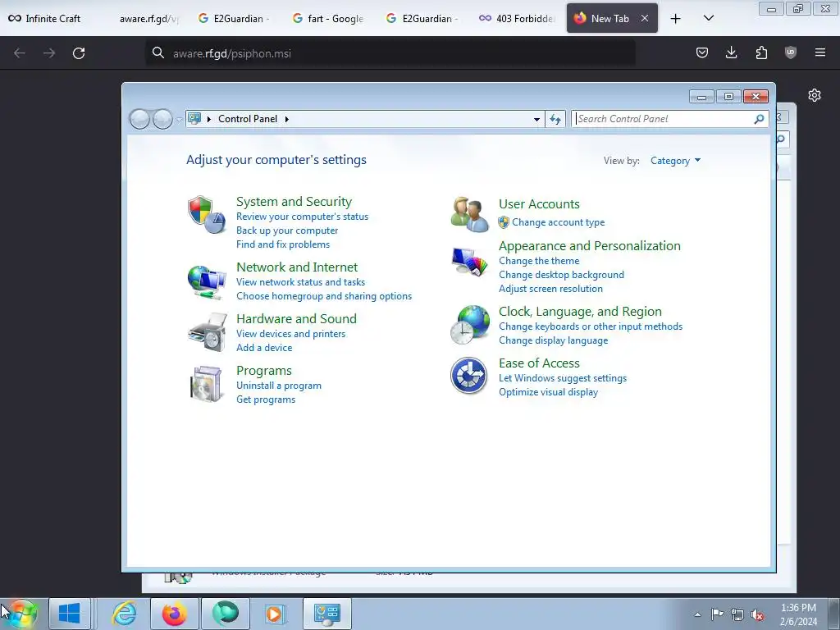840x630 pixels.
Task: Launch Internet Explorer from taskbar
Action: [x=125, y=614]
